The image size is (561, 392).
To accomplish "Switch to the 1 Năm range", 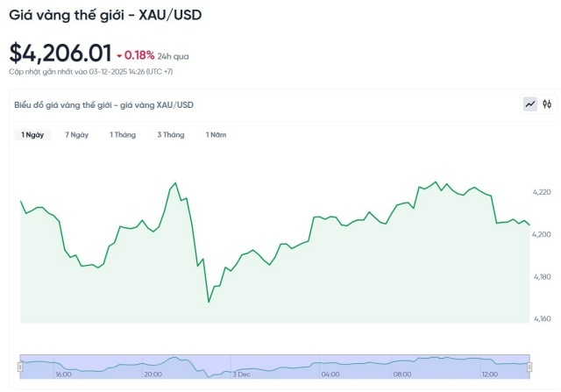I will point(216,135).
